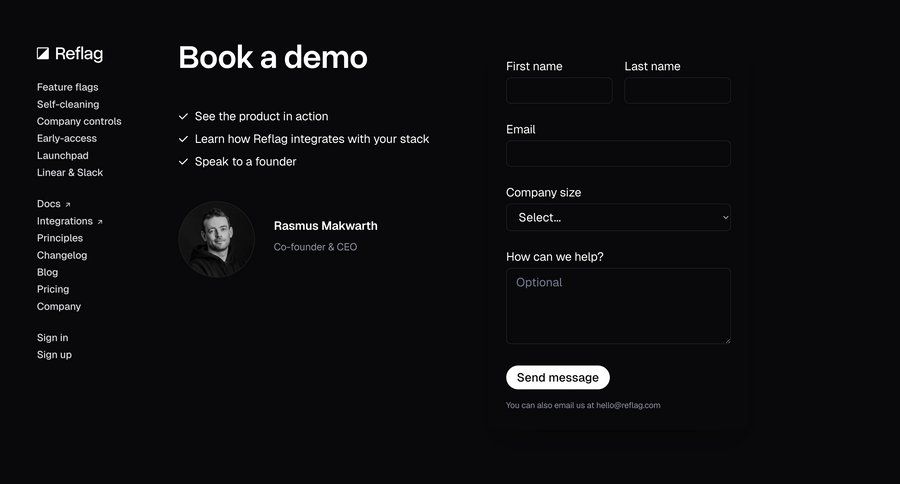The image size is (900, 484).
Task: Visit the Pricing page
Action: pyautogui.click(x=53, y=289)
